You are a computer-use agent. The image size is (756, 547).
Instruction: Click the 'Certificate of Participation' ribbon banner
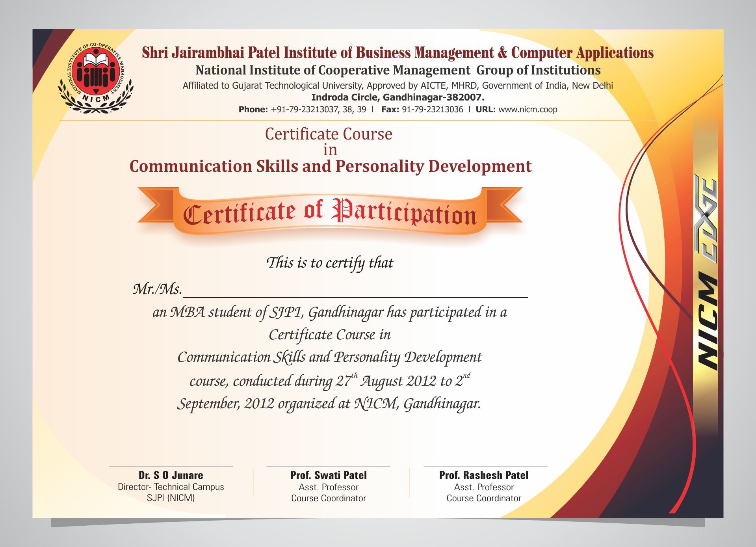pos(330,212)
